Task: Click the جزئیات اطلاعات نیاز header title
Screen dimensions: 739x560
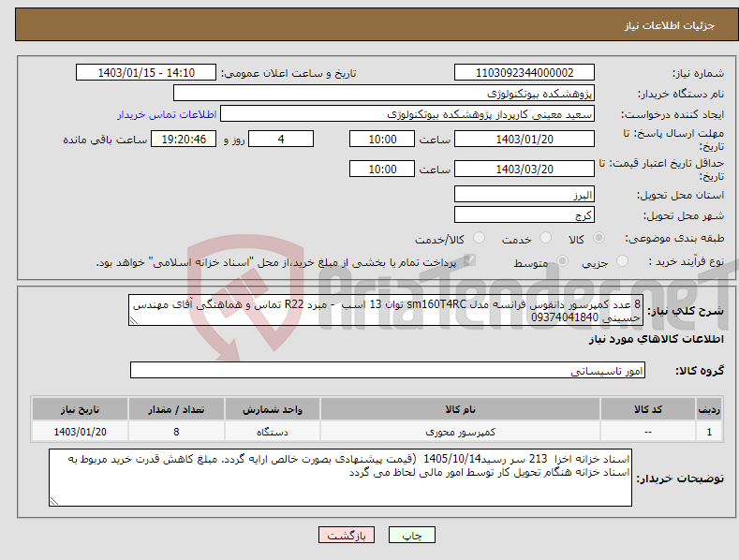Action: coord(670,25)
